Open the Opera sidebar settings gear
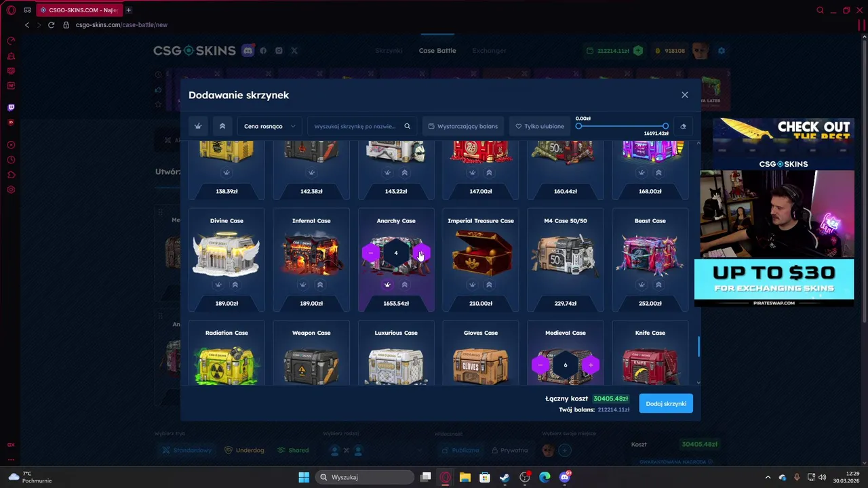The height and width of the screenshot is (488, 868). [11, 189]
